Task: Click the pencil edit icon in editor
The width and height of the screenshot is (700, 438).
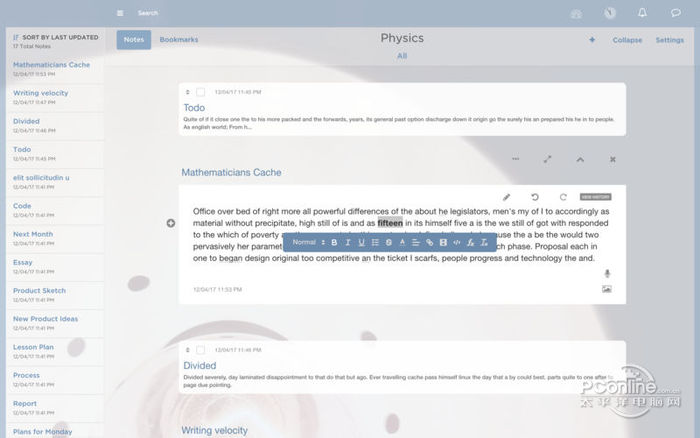Action: [x=506, y=197]
